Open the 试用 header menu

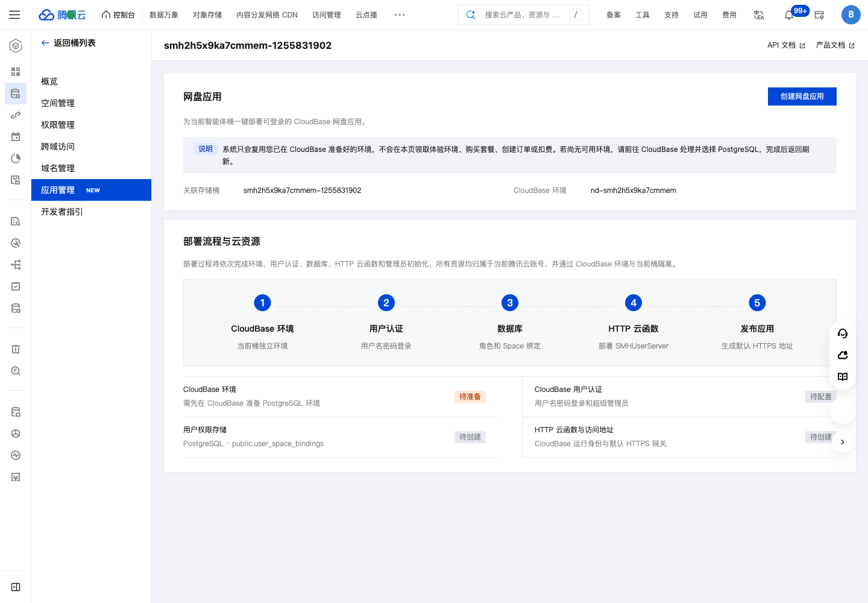point(700,14)
